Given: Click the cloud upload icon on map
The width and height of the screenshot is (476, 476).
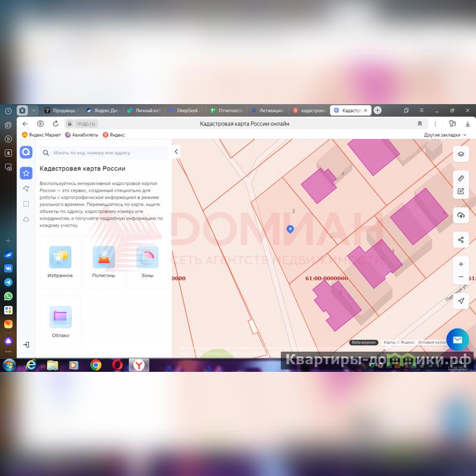Looking at the screenshot, I should coord(461,215).
